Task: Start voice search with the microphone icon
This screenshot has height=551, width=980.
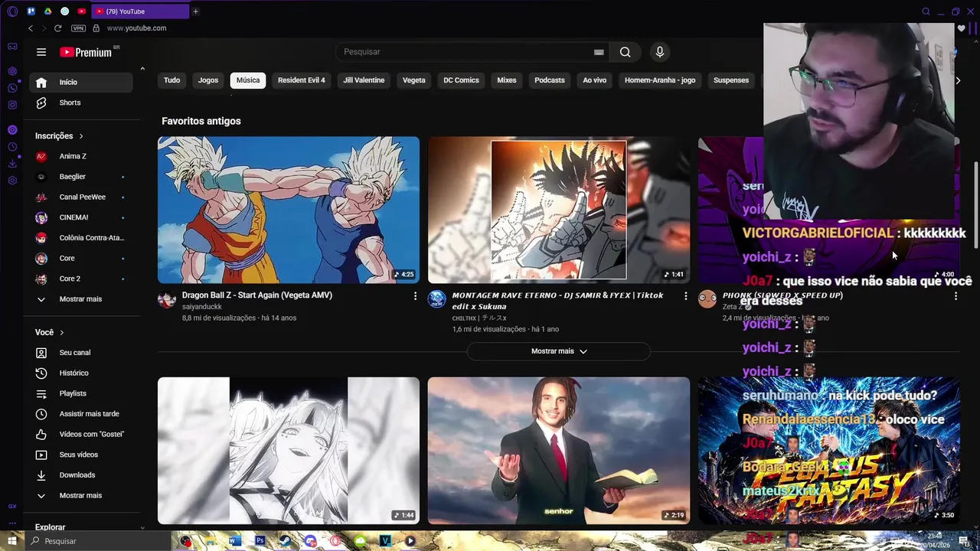Action: [x=660, y=52]
